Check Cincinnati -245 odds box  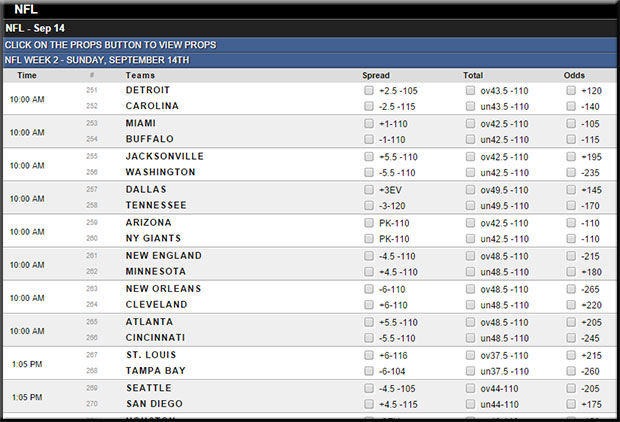(571, 338)
